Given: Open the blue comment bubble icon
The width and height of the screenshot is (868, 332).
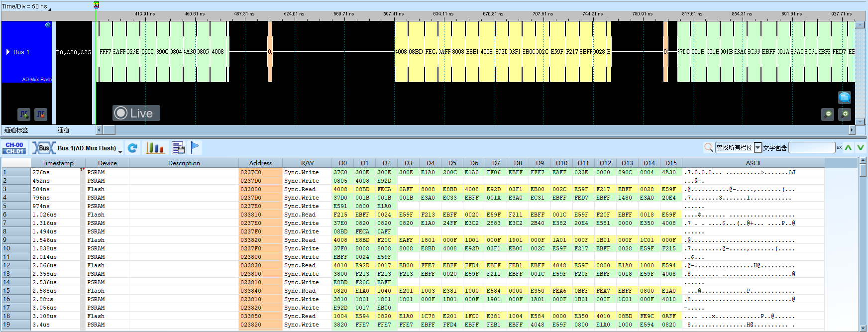Looking at the screenshot, I should (845, 98).
